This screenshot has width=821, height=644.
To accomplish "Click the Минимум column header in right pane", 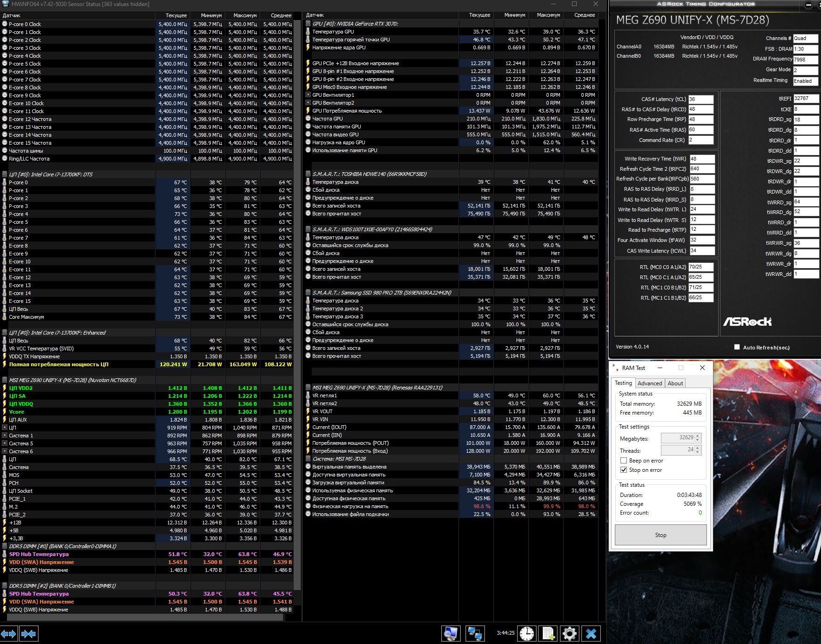I will [x=511, y=15].
